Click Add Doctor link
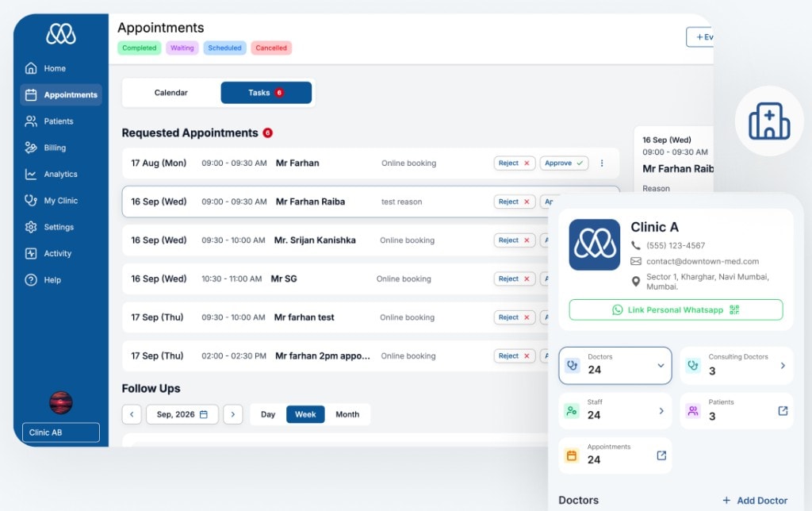The width and height of the screenshot is (812, 511). pyautogui.click(x=755, y=500)
